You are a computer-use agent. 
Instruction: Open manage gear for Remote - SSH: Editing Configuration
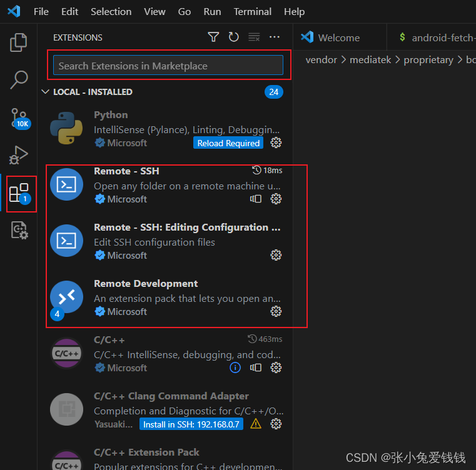coord(276,255)
